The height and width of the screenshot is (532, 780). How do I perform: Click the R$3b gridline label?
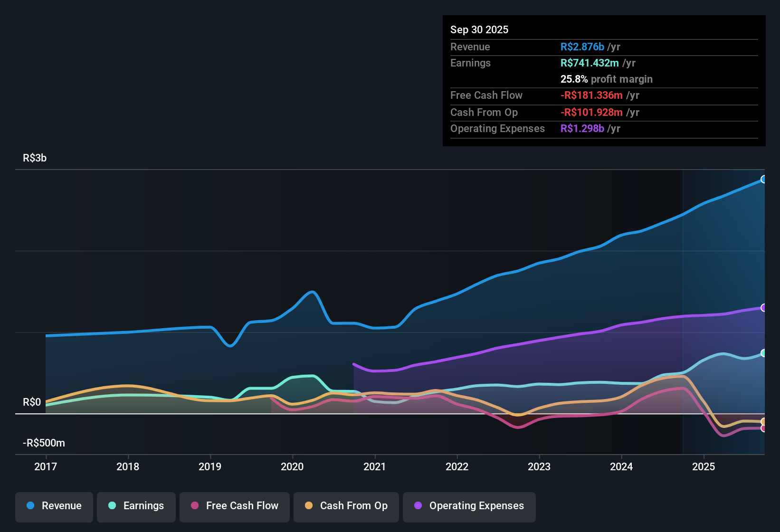(x=34, y=158)
